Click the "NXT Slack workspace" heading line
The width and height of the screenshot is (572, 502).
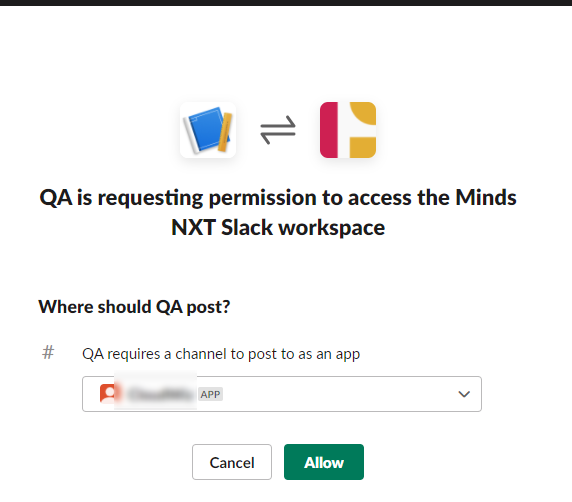point(278,228)
